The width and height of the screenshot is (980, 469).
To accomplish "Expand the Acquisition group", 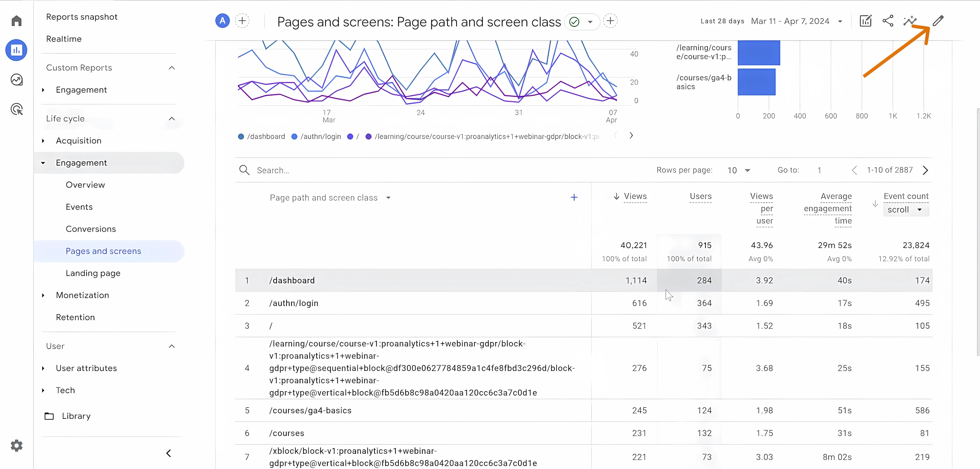I will tap(43, 141).
